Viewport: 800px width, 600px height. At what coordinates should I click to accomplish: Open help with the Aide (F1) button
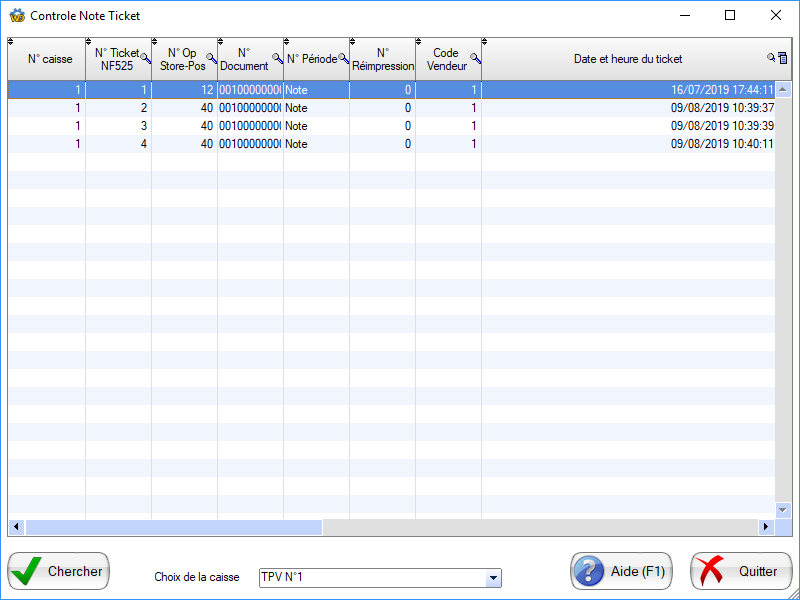tap(621, 571)
